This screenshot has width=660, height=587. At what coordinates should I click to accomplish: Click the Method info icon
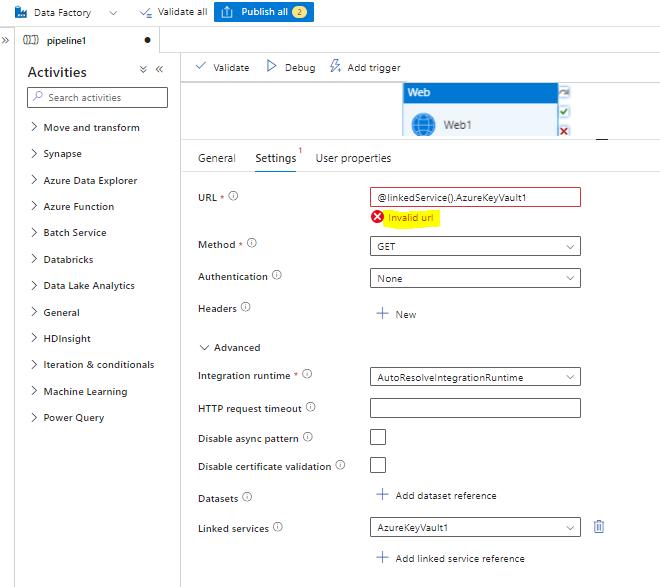(252, 243)
